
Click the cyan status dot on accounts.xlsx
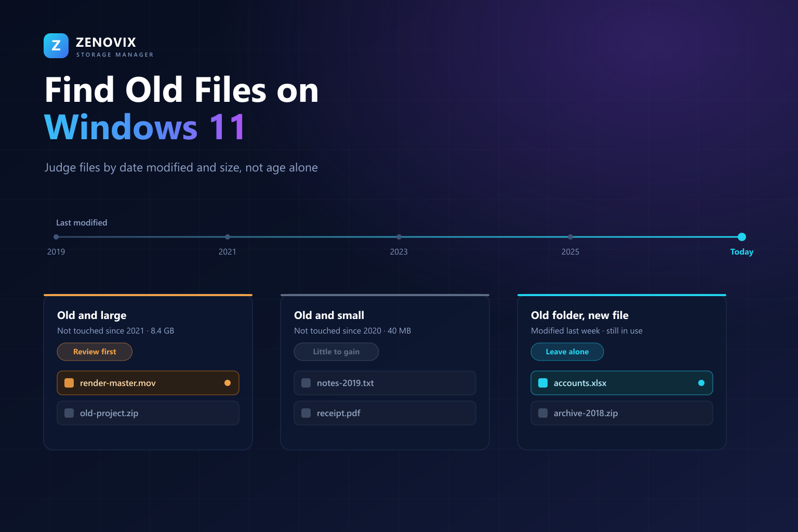tap(701, 383)
